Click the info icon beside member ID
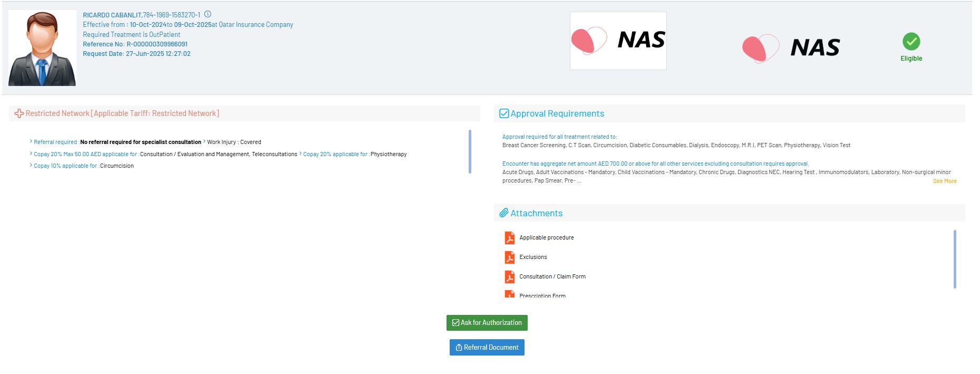 tap(208, 14)
